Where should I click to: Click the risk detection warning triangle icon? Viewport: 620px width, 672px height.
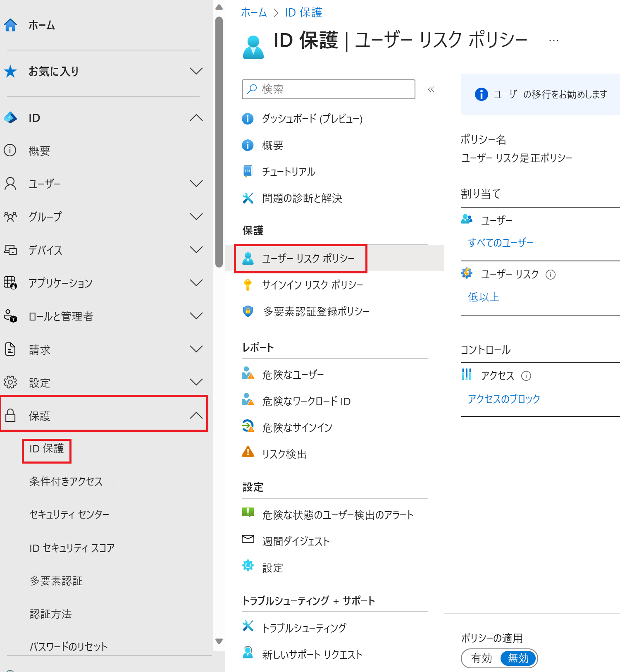(248, 452)
